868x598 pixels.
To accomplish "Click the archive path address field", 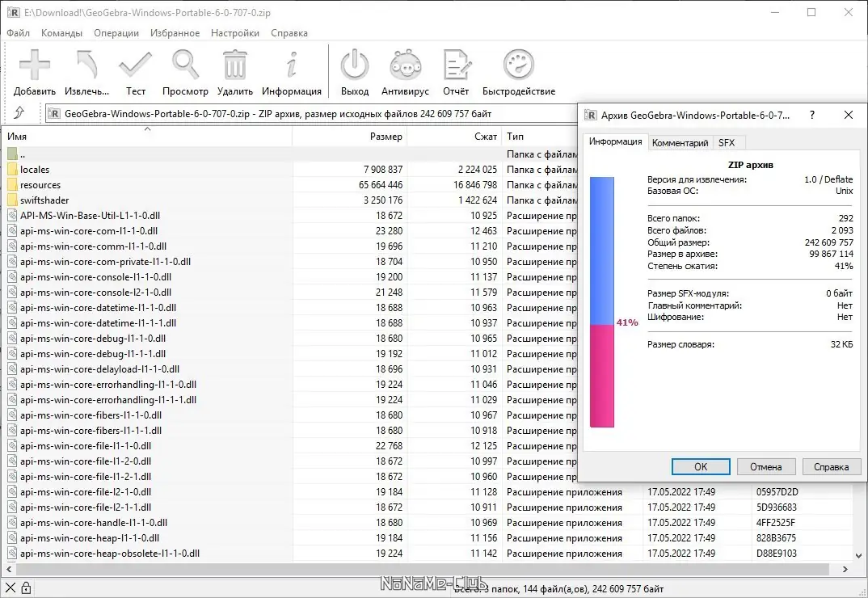I will pyautogui.click(x=311, y=113).
